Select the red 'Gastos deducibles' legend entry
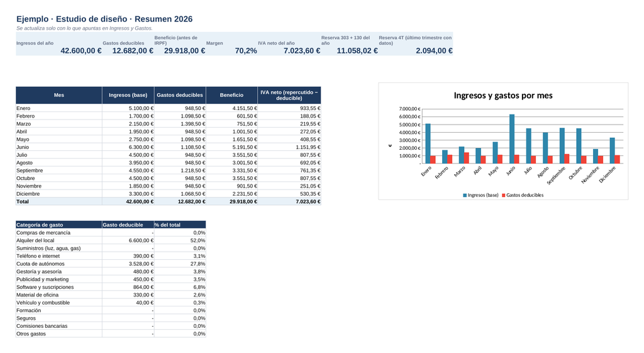 (523, 195)
